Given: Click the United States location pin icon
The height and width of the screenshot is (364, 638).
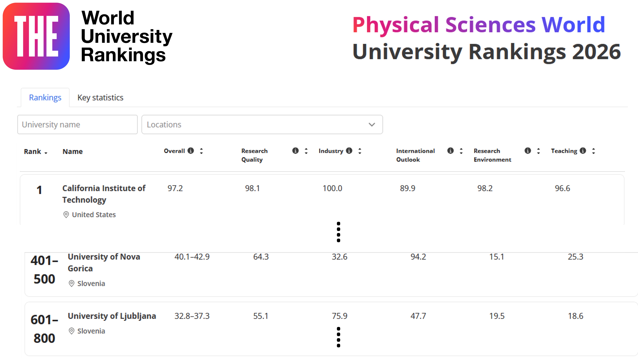Looking at the screenshot, I should [x=66, y=215].
